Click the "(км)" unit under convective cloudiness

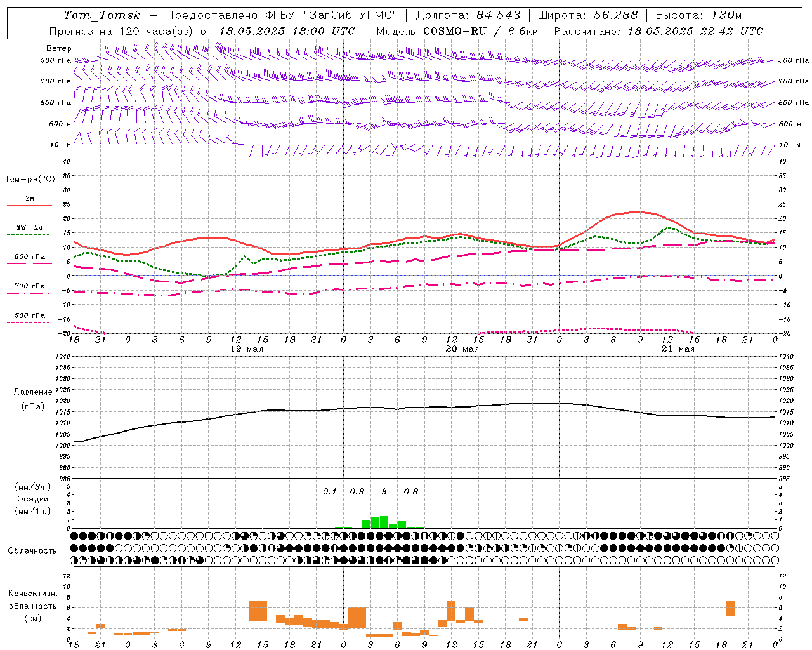point(32,618)
